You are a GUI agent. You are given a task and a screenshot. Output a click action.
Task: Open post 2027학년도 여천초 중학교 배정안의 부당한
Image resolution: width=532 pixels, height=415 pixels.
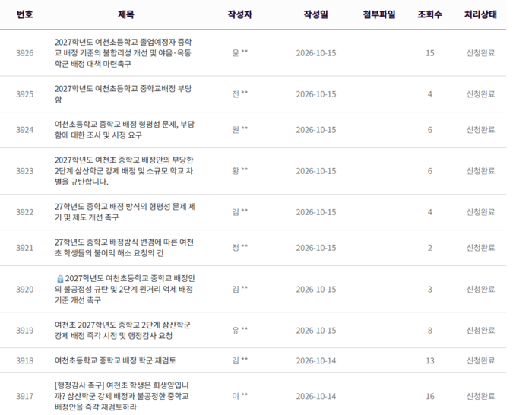tap(124, 171)
